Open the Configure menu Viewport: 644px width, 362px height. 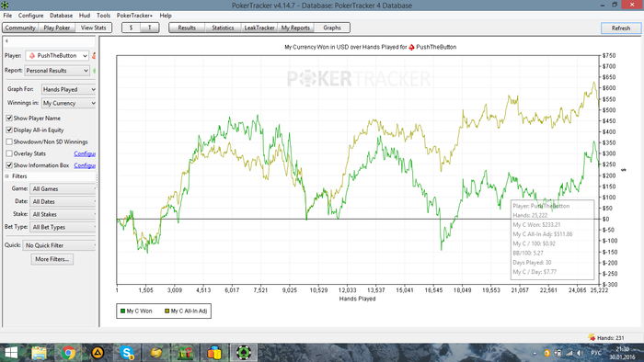click(30, 16)
